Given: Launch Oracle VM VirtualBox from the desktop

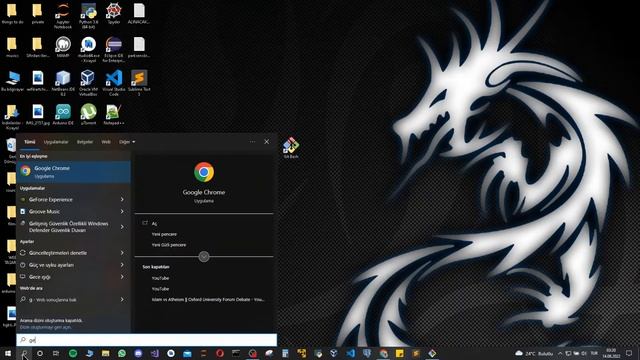Looking at the screenshot, I should (x=88, y=83).
